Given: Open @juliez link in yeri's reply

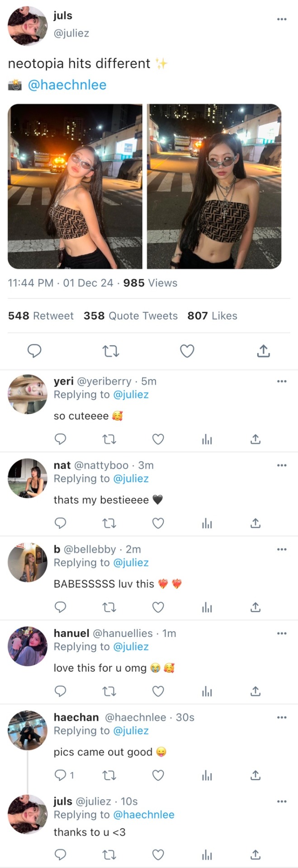Looking at the screenshot, I should click(x=131, y=395).
